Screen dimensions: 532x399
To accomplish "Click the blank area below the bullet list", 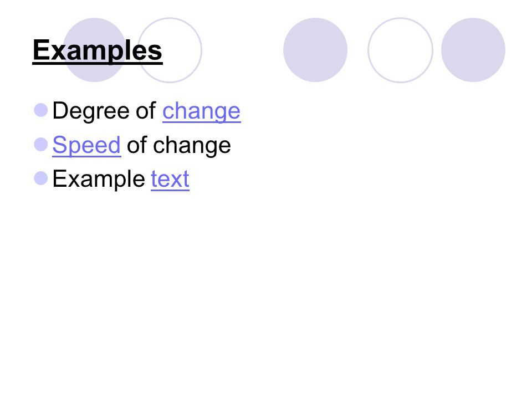I will click(x=266, y=288).
